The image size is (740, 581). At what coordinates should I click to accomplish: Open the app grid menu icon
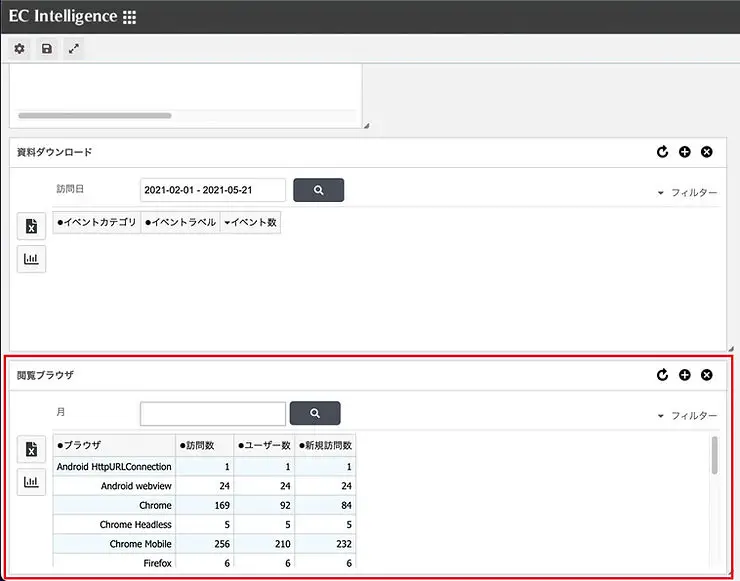pos(130,17)
